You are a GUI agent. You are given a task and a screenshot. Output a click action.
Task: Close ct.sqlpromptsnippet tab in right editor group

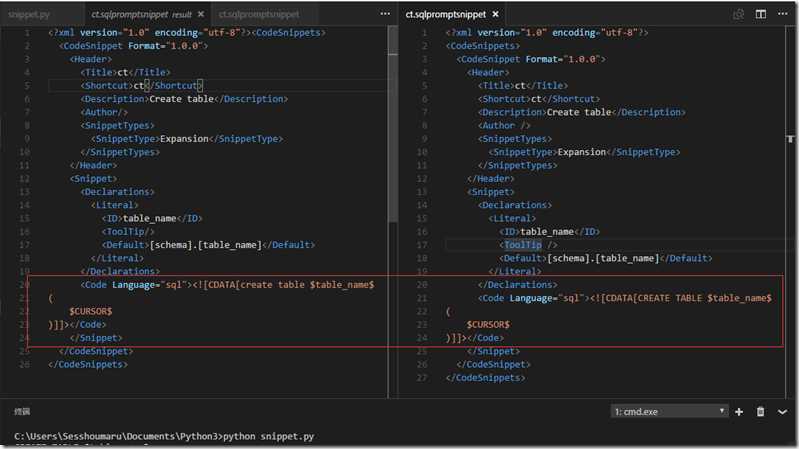click(495, 14)
